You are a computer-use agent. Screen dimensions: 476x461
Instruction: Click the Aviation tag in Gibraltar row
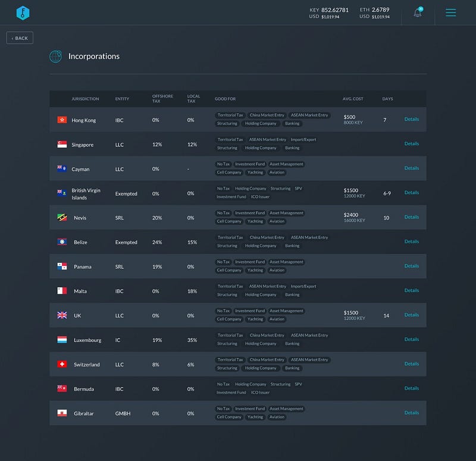click(277, 417)
